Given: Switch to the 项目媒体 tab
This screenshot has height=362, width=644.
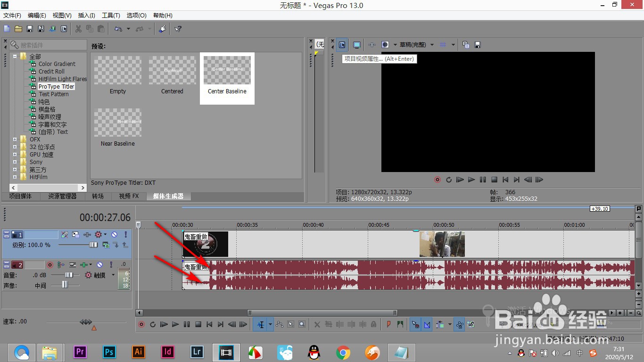Looking at the screenshot, I should pos(20,196).
